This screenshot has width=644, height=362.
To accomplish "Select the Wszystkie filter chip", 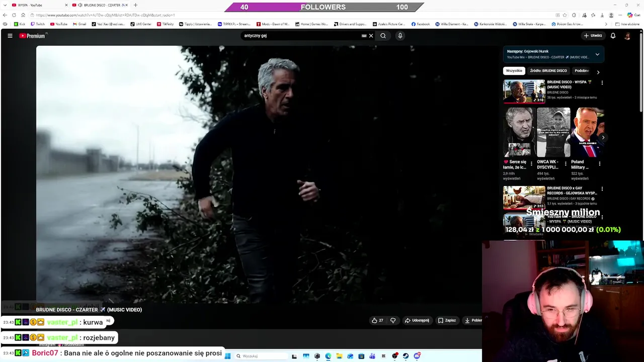I will click(x=514, y=71).
